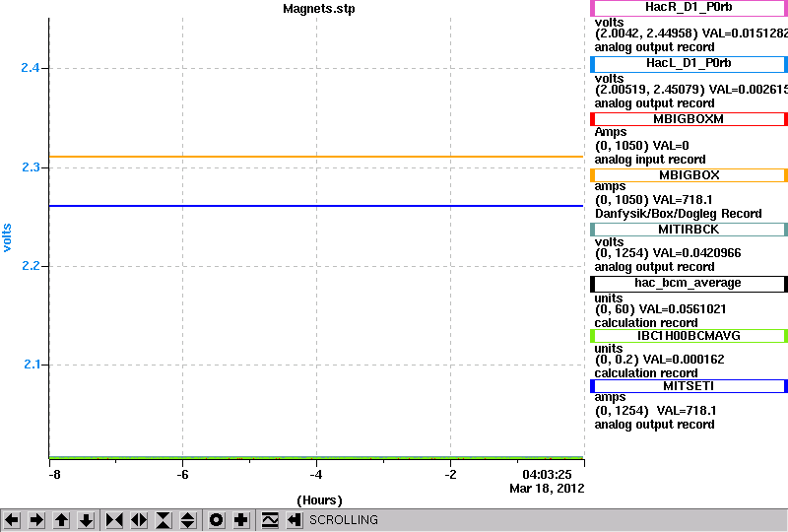Select the hac_bcm_average curve in the legend

689,283
